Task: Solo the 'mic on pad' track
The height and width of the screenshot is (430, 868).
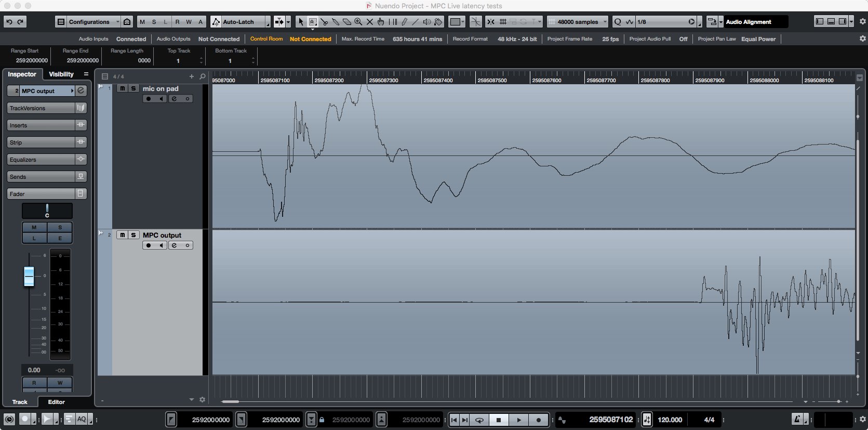Action: 133,88
